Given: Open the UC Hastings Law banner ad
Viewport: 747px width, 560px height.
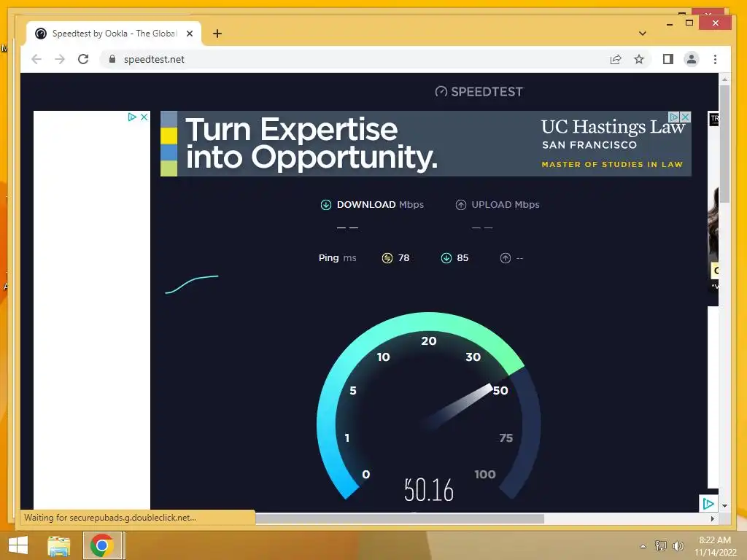Looking at the screenshot, I should tap(426, 144).
